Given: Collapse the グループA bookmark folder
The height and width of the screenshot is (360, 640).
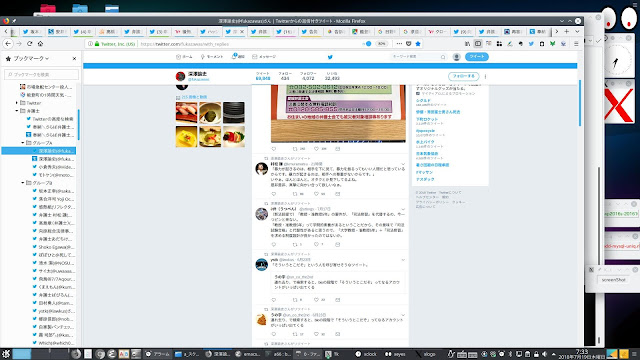Looking at the screenshot, I should click(23, 143).
